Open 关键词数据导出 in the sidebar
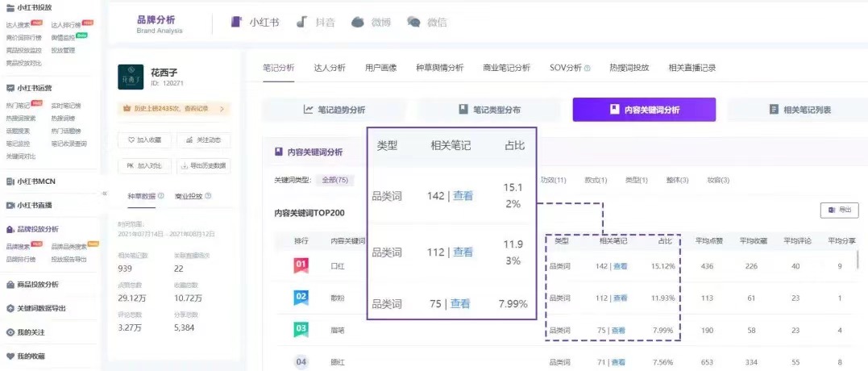 [35, 308]
